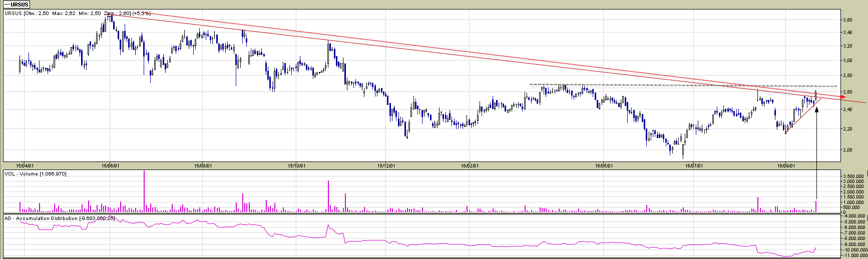Click the last magenta volume bar under arrow
This screenshot has height=259, width=868.
click(x=816, y=206)
